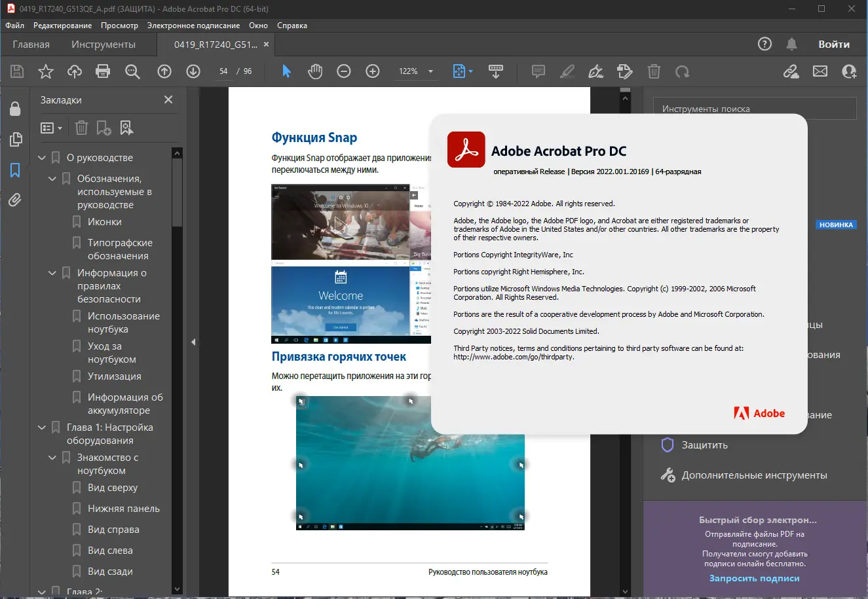Click the Save file icon in toolbar
Image resolution: width=868 pixels, height=599 pixels.
[x=17, y=71]
